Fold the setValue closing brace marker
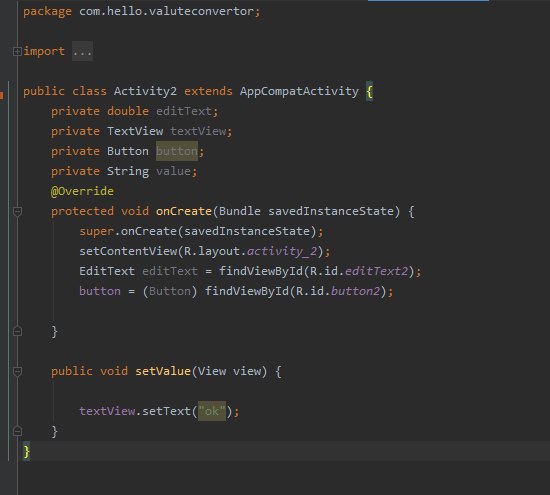This screenshot has width=550, height=495. 17,431
